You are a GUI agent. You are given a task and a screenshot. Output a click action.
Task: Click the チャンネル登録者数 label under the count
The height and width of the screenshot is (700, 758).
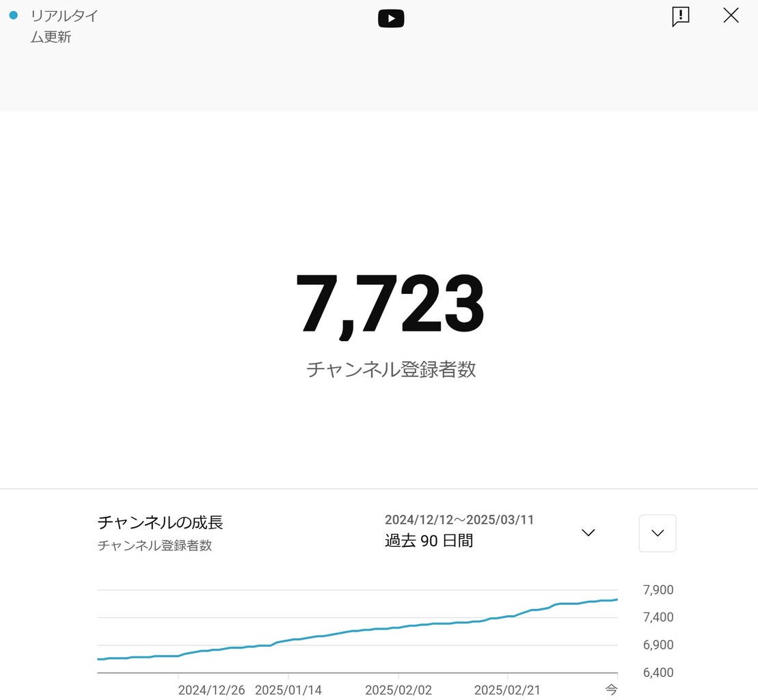[391, 370]
